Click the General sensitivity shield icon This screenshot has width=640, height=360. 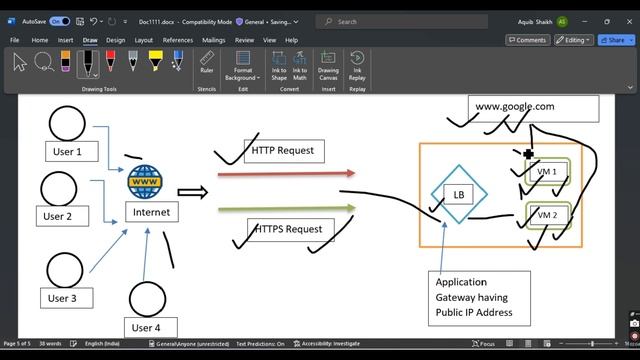coord(240,22)
